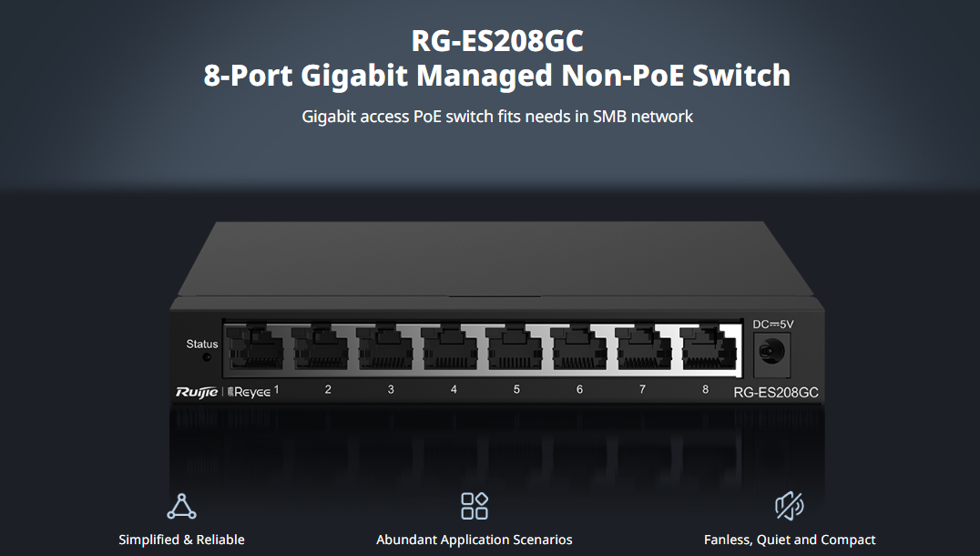Click the Gigabit access PoE switch subtitle
Screen dimensions: 980x556
click(497, 117)
